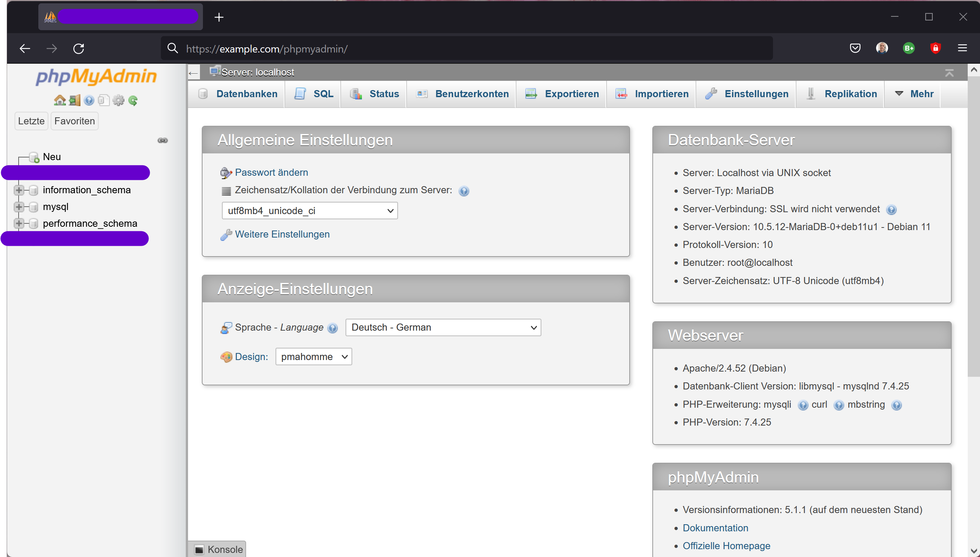Open the Exportieren tab
This screenshot has height=557, width=980.
tap(561, 94)
